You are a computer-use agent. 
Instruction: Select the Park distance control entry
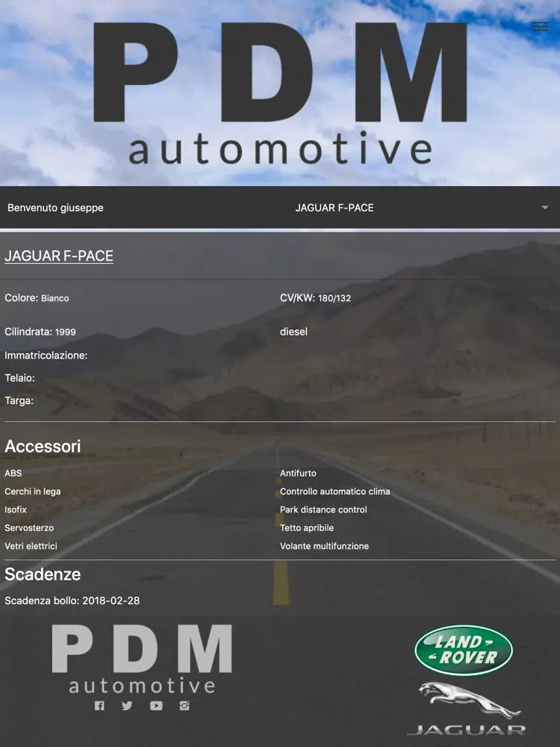pyautogui.click(x=323, y=509)
